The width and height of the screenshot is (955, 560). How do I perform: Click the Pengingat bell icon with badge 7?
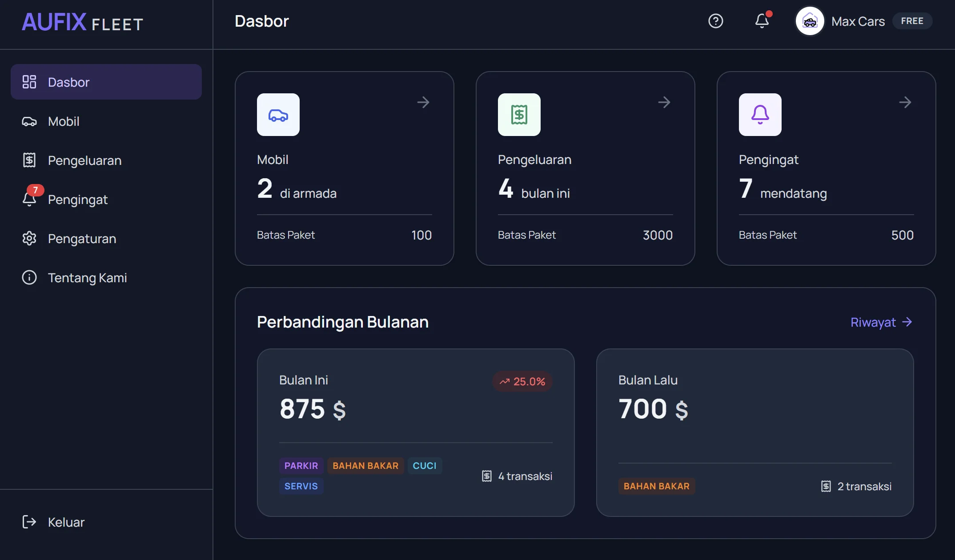29,199
